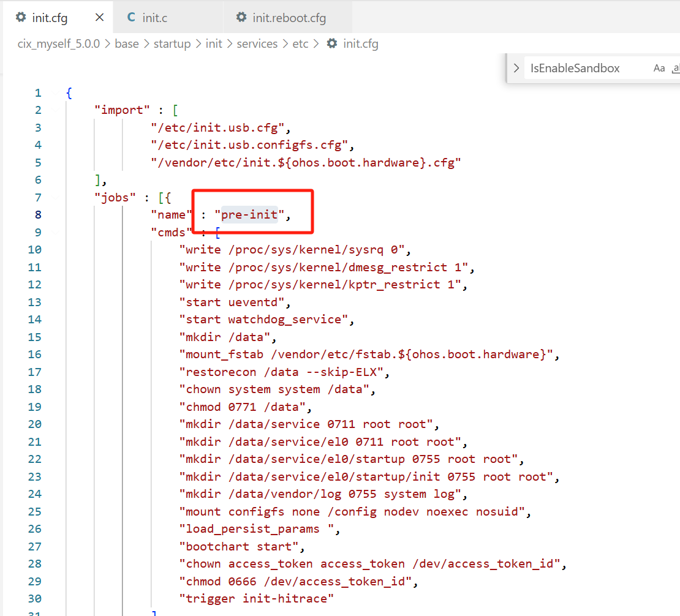
Task: Collapse the root brace on line 1
Action: point(56,93)
